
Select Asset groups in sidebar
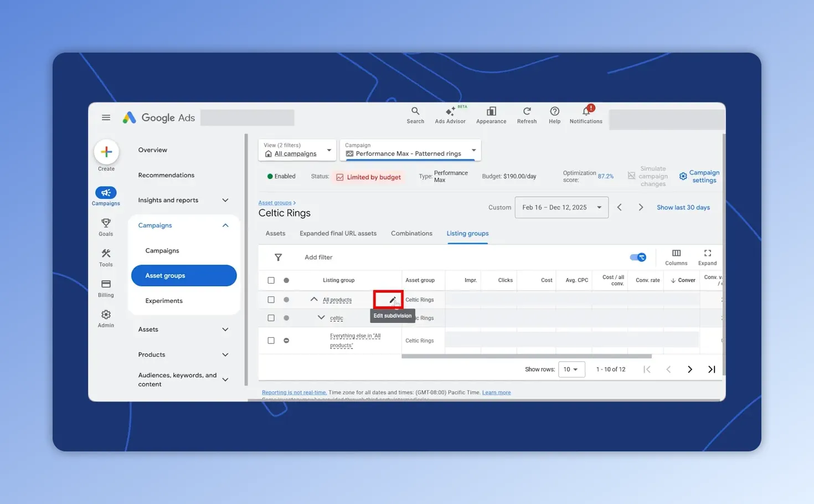[x=184, y=275]
